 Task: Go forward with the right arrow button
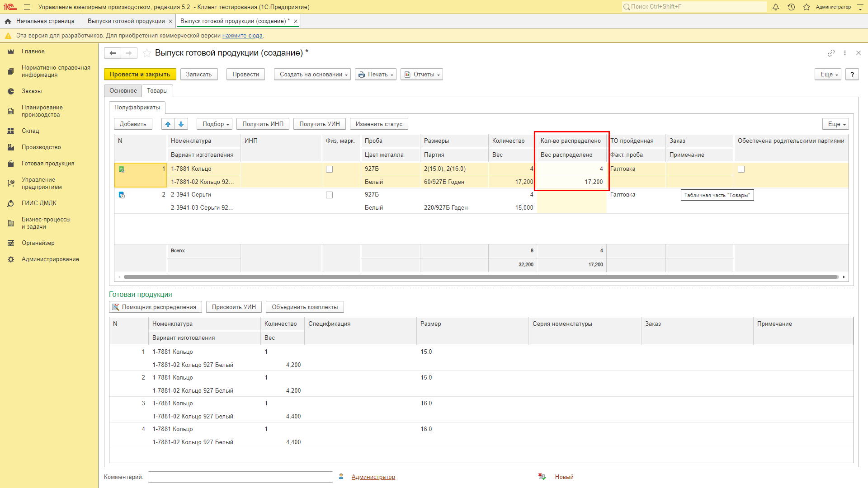pos(129,53)
